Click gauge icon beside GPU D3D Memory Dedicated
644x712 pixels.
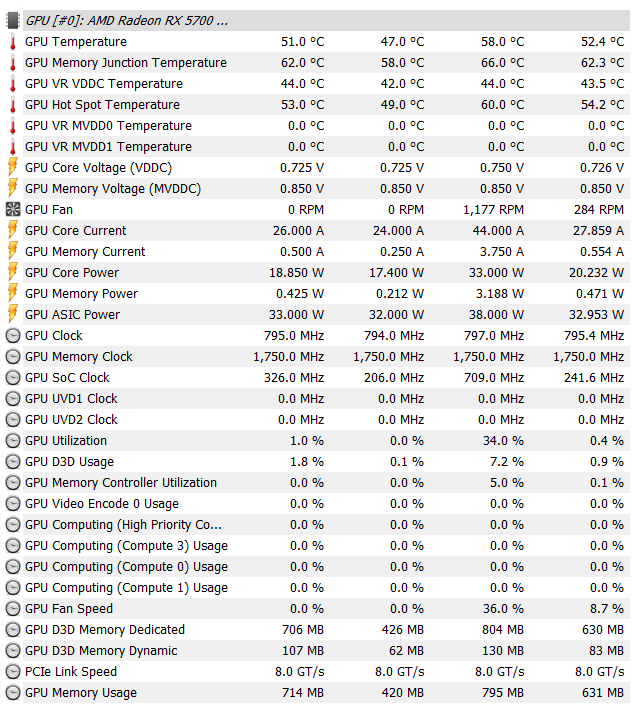coord(13,630)
